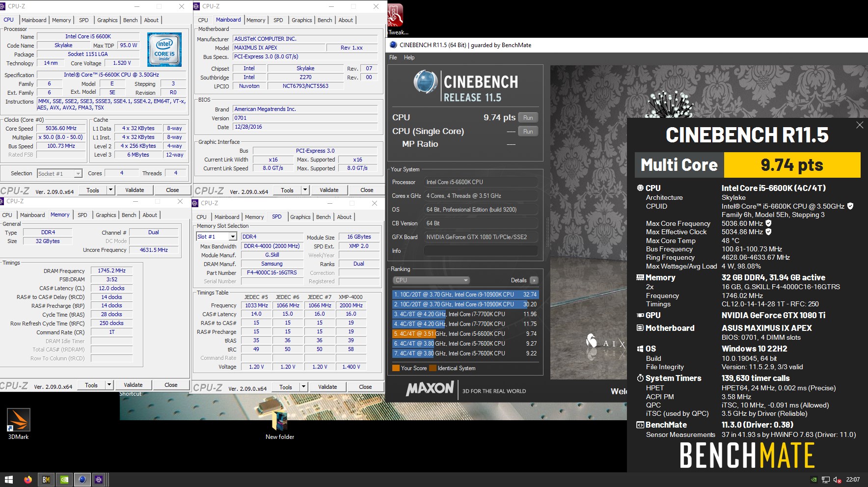Screen dimensions: 868x487
Task: Click shield beside Max Effective Clock
Action: coord(768,232)
